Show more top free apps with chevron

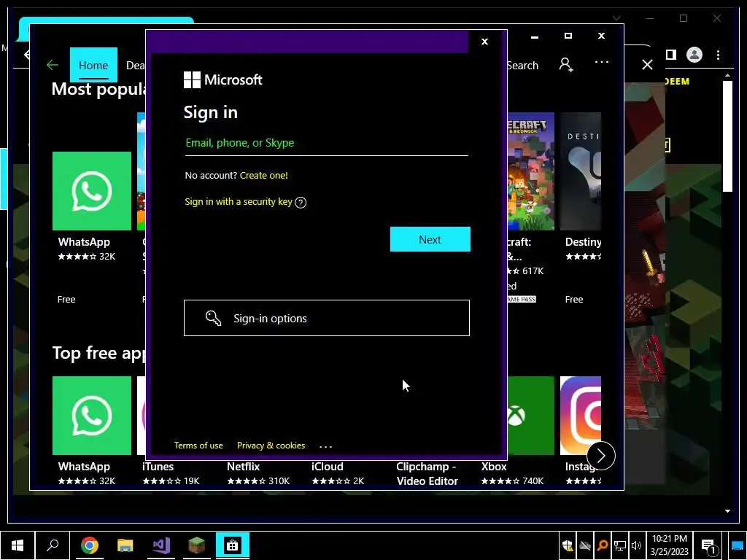(x=601, y=456)
